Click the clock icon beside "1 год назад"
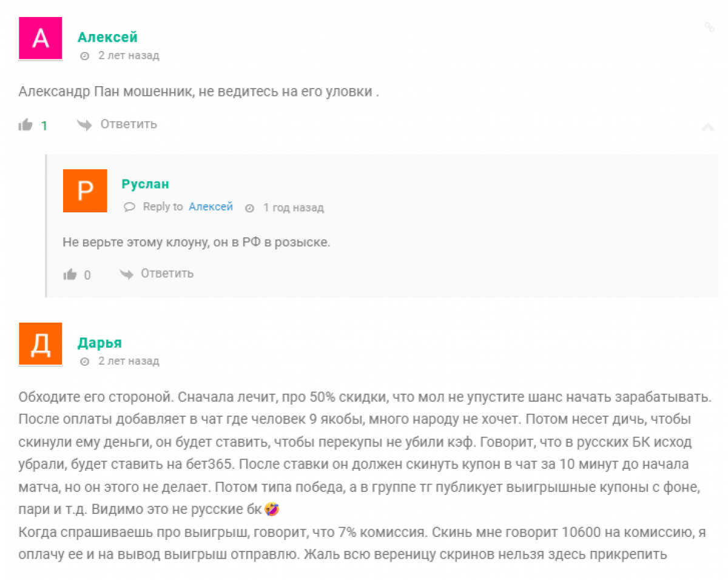728x580 pixels. pos(249,207)
